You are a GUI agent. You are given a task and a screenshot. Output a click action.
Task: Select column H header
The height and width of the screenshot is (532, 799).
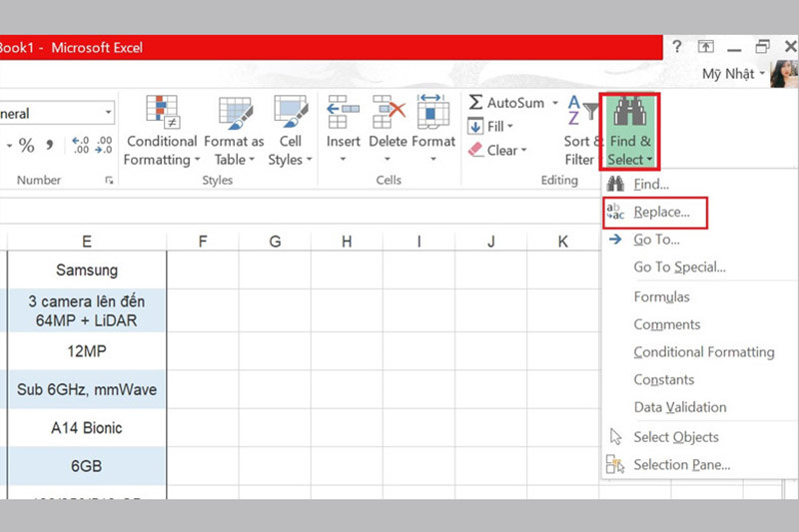pyautogui.click(x=347, y=242)
